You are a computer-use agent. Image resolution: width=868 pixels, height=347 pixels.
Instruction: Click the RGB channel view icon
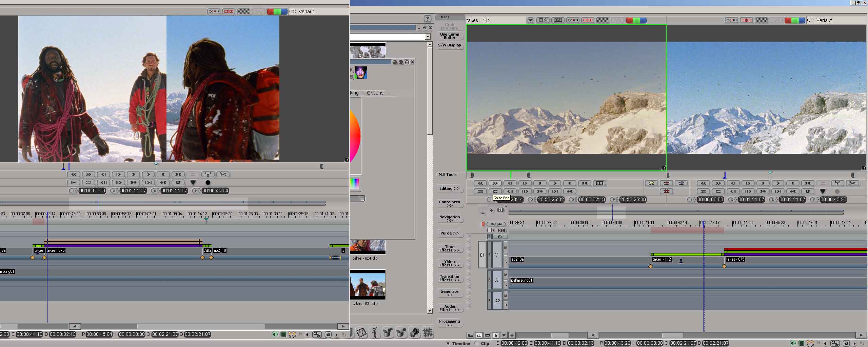pyautogui.click(x=636, y=20)
